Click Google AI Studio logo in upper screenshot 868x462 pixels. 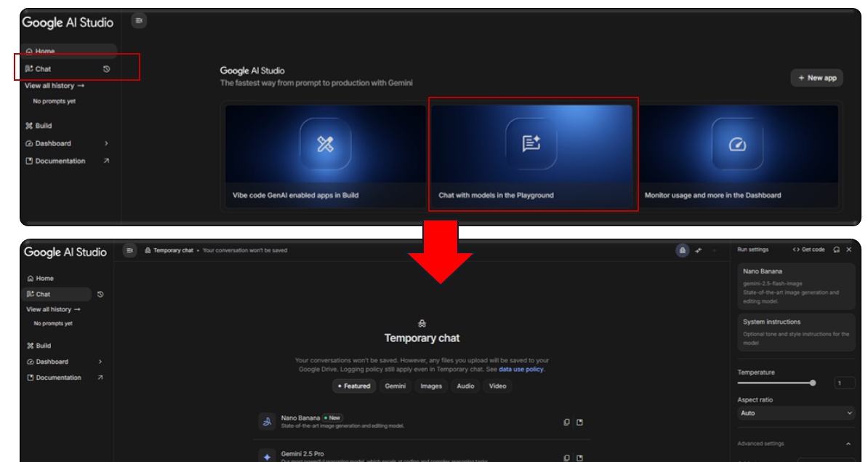coord(68,23)
